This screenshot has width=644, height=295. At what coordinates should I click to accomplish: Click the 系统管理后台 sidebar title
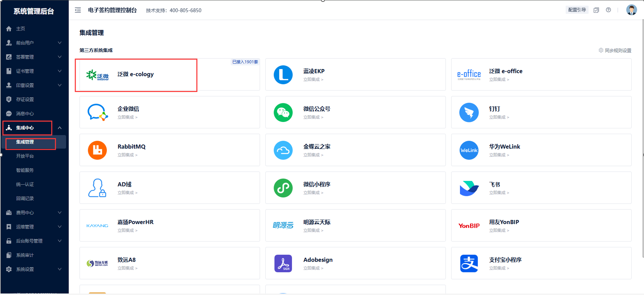pos(34,11)
